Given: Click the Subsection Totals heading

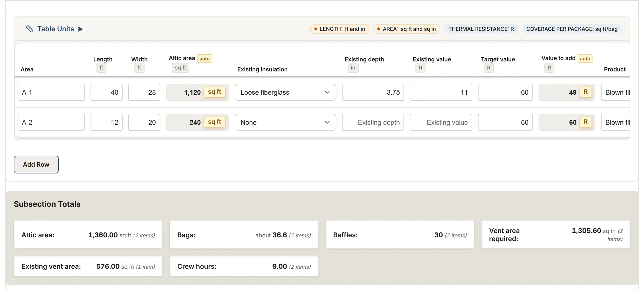Looking at the screenshot, I should tap(47, 204).
